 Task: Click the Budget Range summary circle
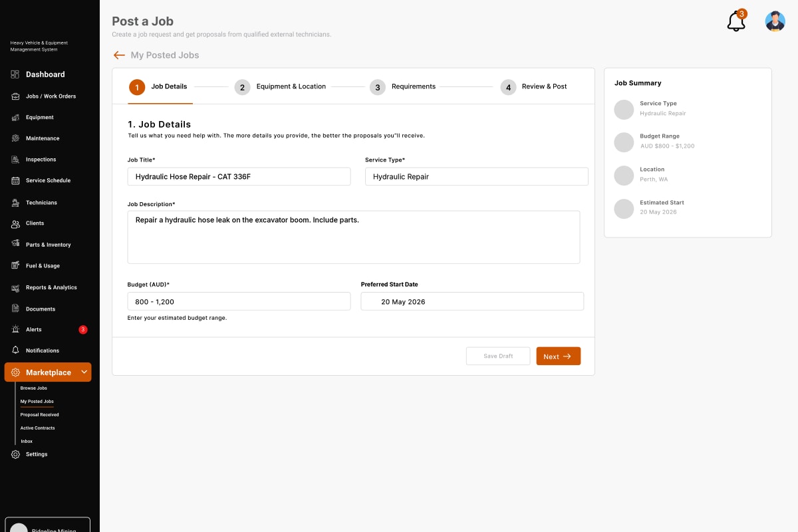tap(624, 142)
